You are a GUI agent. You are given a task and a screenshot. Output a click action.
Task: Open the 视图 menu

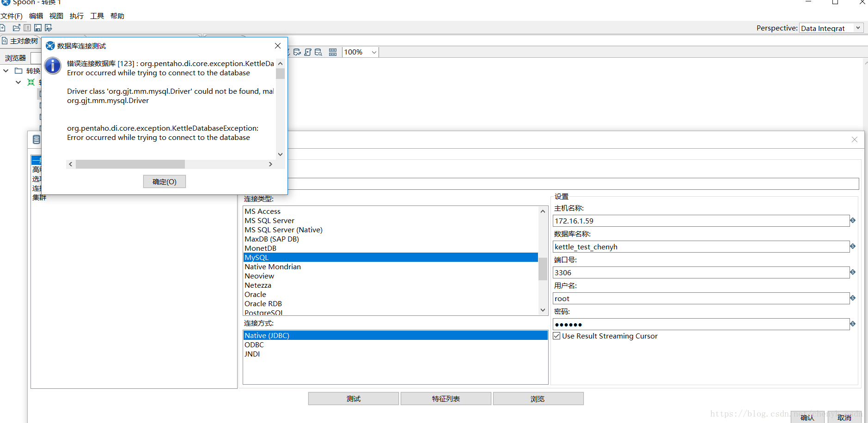pos(56,16)
